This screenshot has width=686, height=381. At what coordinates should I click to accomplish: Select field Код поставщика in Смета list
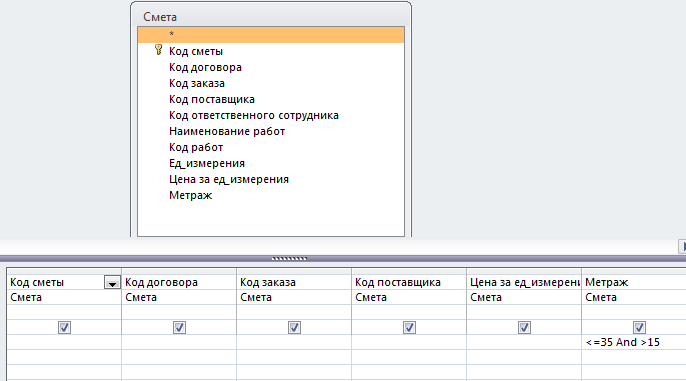[x=212, y=99]
